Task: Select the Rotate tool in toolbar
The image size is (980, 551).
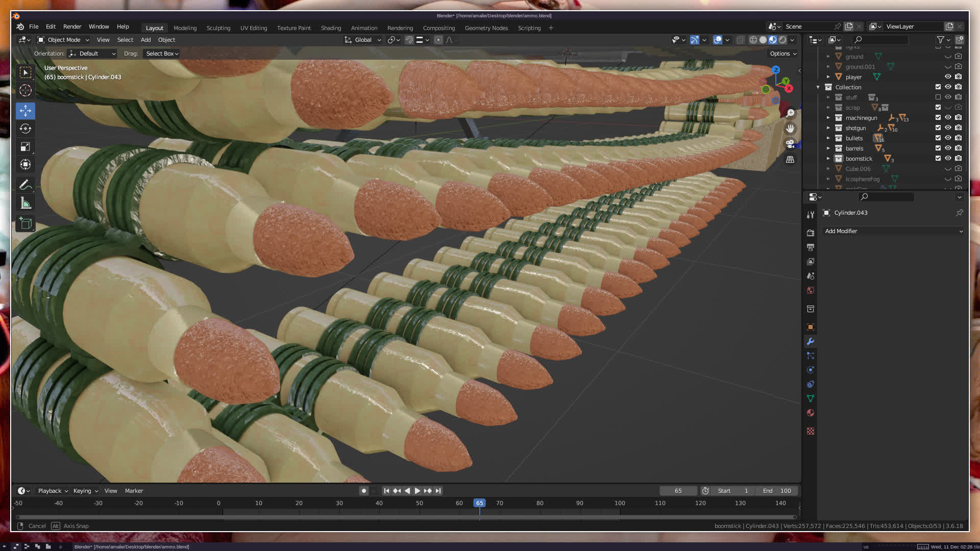Action: pyautogui.click(x=26, y=129)
